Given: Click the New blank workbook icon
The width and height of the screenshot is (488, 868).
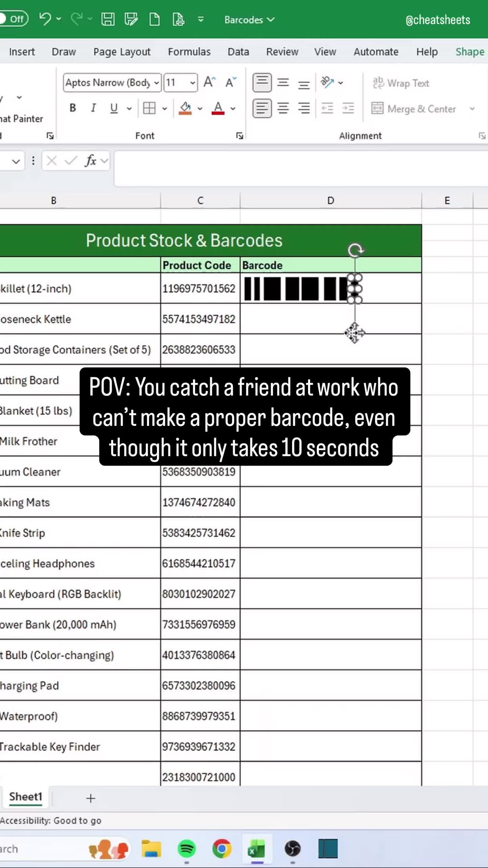Looking at the screenshot, I should pyautogui.click(x=155, y=19).
